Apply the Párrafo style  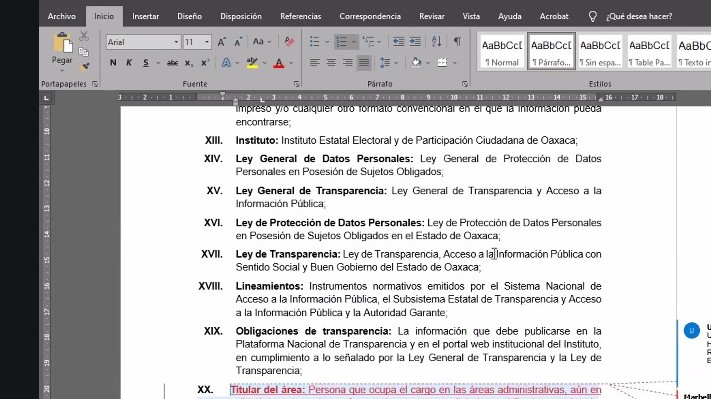551,51
